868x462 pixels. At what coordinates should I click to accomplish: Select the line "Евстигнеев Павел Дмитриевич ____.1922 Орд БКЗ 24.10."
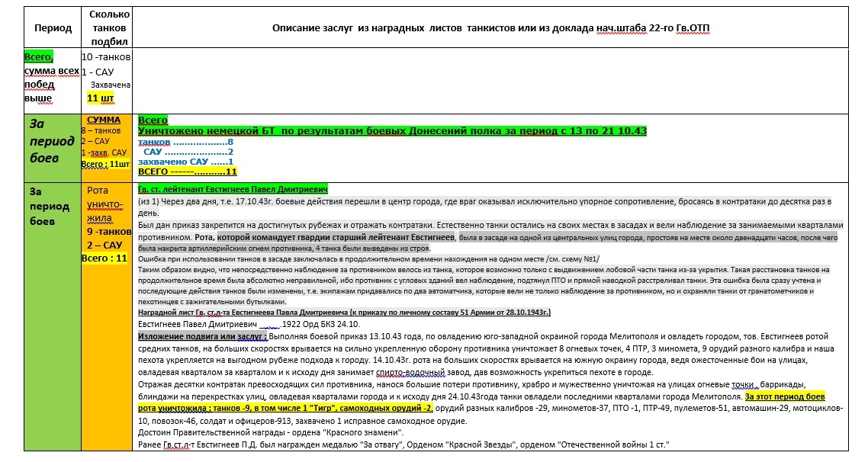pos(249,324)
